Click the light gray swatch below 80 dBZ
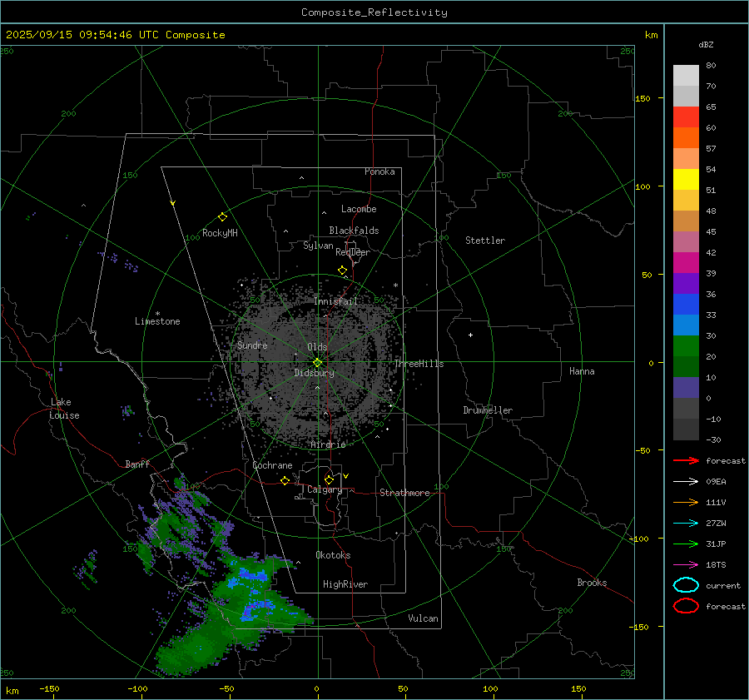This screenshot has height=700, width=749. [686, 75]
